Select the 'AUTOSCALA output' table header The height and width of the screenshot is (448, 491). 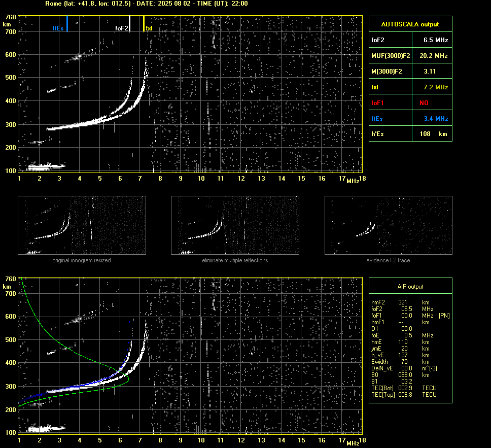click(x=410, y=24)
